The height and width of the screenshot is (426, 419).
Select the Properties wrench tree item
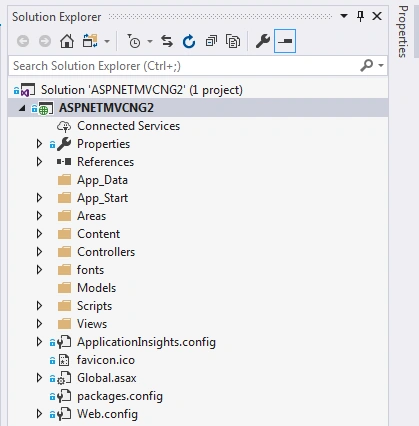point(103,144)
